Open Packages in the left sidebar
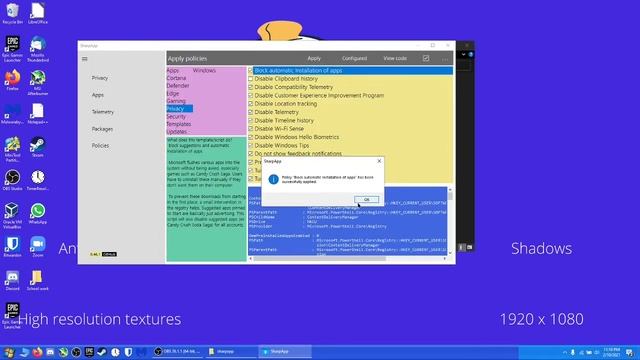 [x=102, y=129]
